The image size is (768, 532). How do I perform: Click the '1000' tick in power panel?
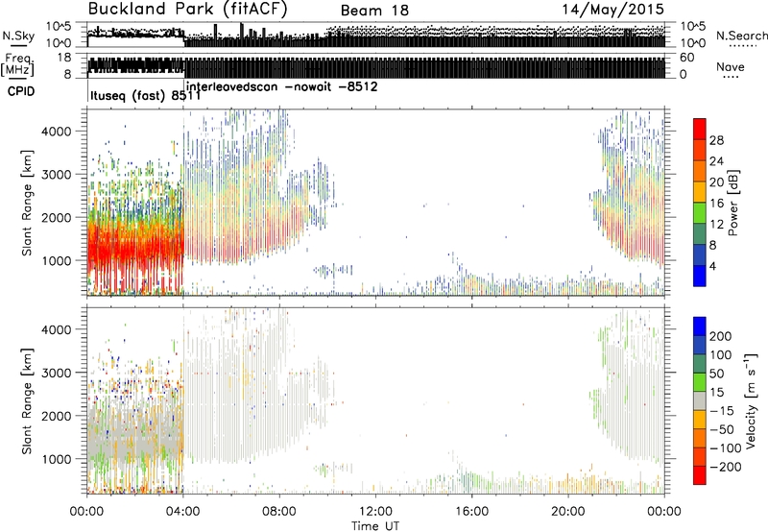57,260
